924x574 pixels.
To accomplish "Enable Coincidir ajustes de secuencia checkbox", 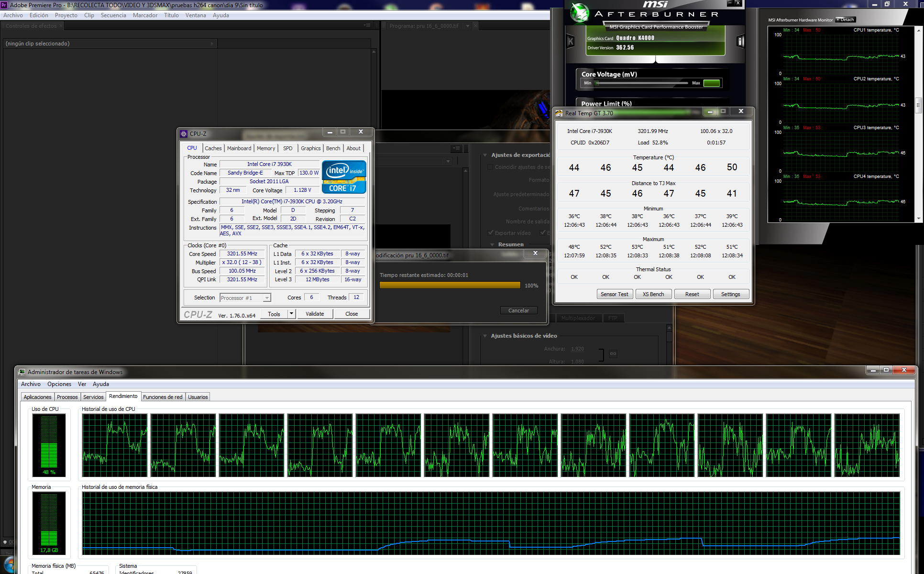I will 490,167.
